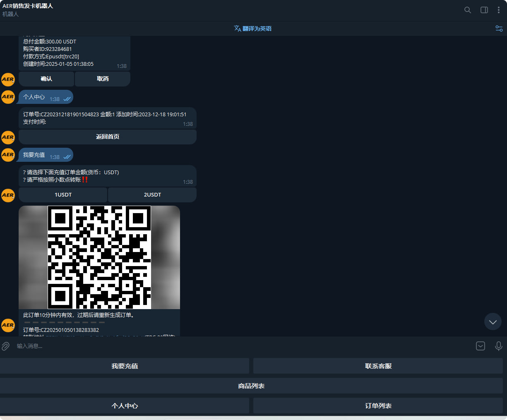Viewport: 507px width, 420px height.
Task: Open 商品列表 from the bottom keyboard
Action: tap(251, 386)
